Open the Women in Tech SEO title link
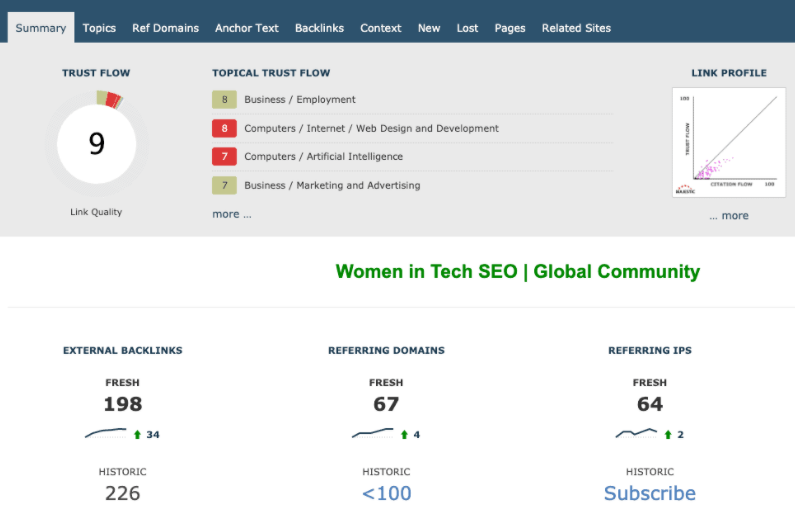 pyautogui.click(x=517, y=272)
